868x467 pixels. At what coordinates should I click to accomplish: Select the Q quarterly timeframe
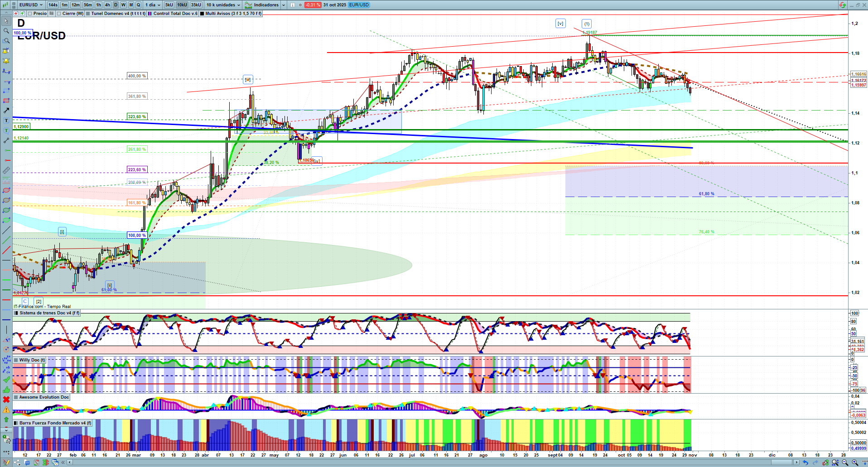click(x=138, y=5)
